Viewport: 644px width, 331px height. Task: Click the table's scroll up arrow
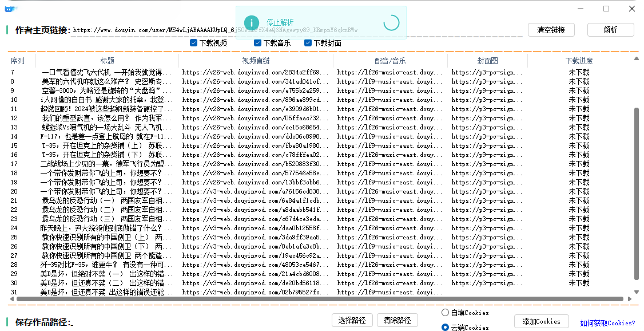pos(636,58)
